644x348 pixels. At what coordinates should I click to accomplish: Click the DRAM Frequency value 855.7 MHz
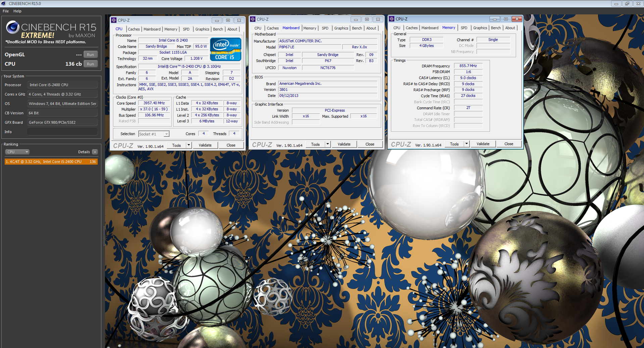click(x=468, y=66)
